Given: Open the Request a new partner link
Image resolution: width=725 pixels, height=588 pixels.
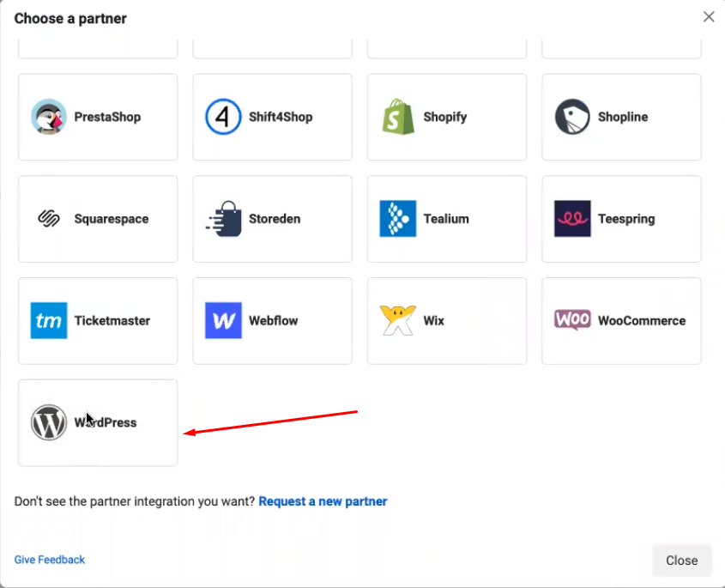Looking at the screenshot, I should (323, 501).
